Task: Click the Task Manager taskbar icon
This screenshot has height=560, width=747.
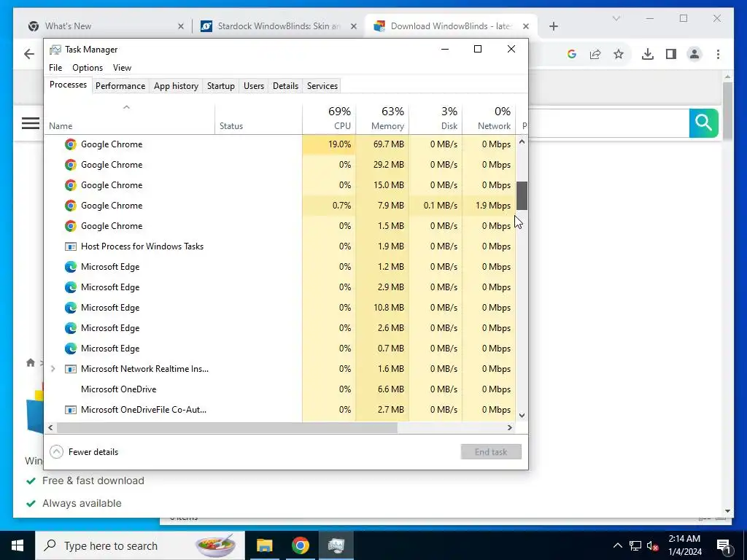Action: tap(336, 545)
